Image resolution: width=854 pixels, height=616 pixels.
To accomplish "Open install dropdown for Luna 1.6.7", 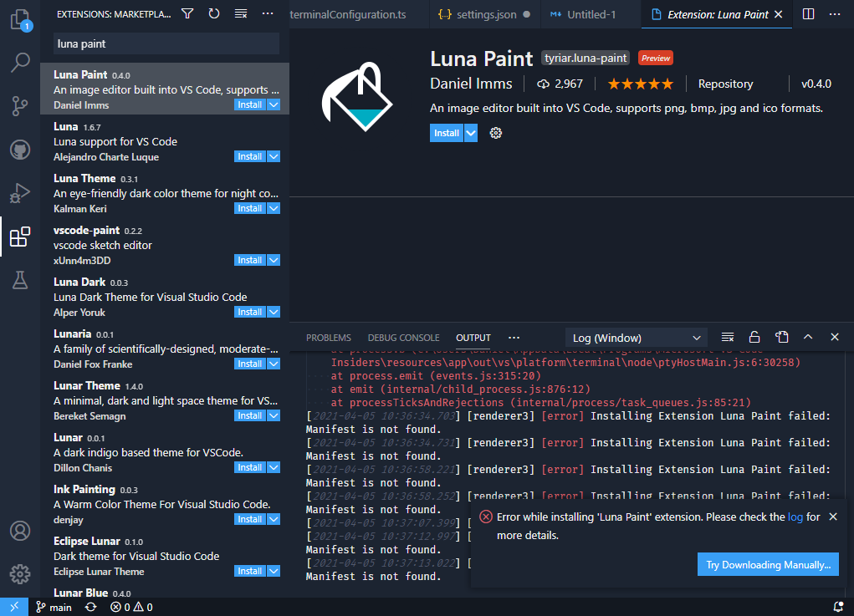I will (x=274, y=156).
